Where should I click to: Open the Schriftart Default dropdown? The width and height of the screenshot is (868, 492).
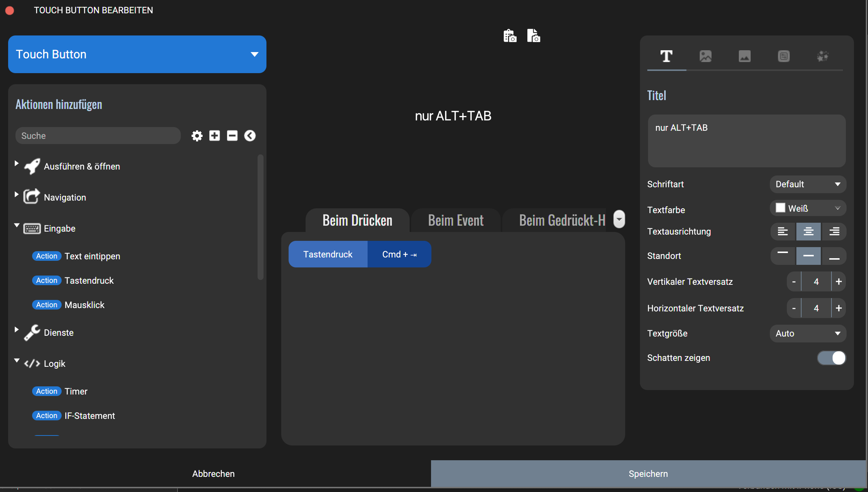click(808, 184)
